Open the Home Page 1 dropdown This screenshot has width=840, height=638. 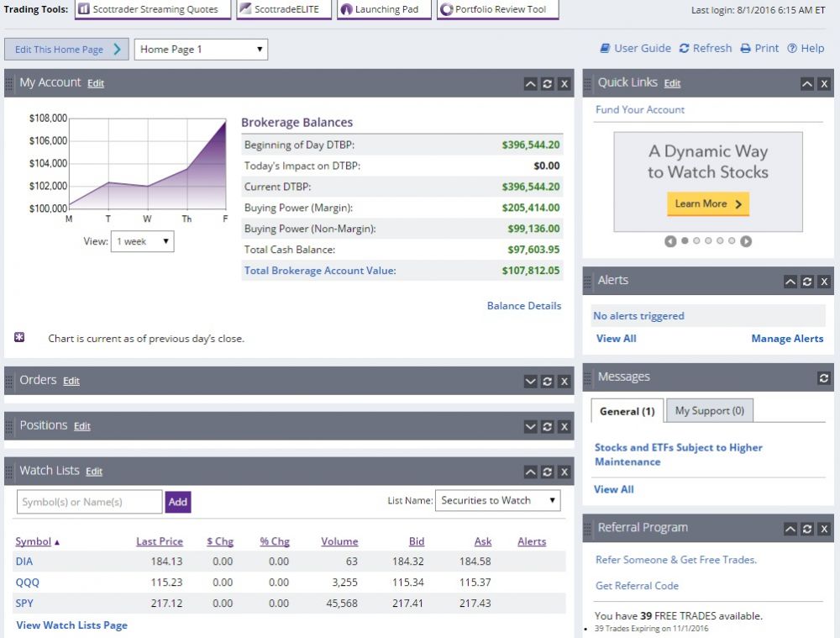201,50
